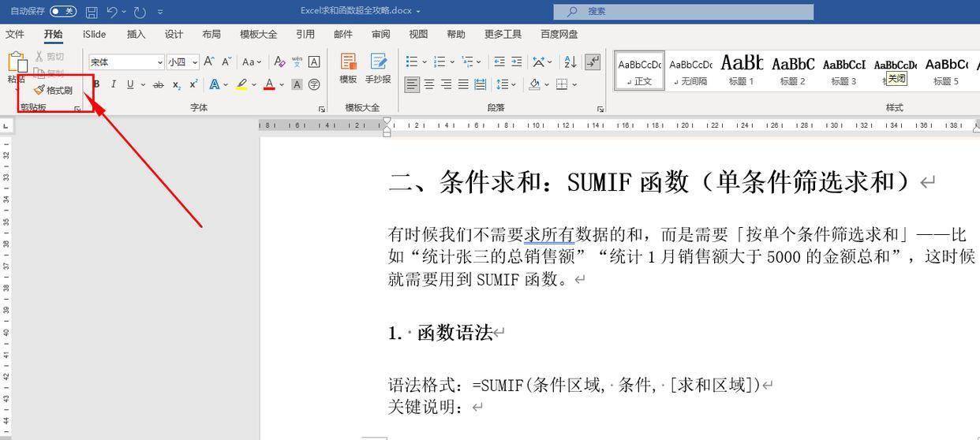This screenshot has height=440, width=980.
Task: Click the sort A-Z icon
Action: pyautogui.click(x=570, y=62)
